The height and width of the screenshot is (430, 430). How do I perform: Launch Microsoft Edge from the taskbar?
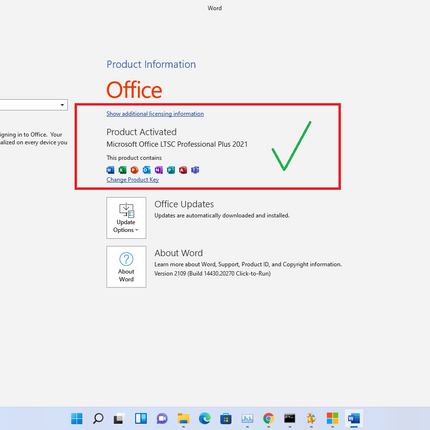pyautogui.click(x=205, y=418)
